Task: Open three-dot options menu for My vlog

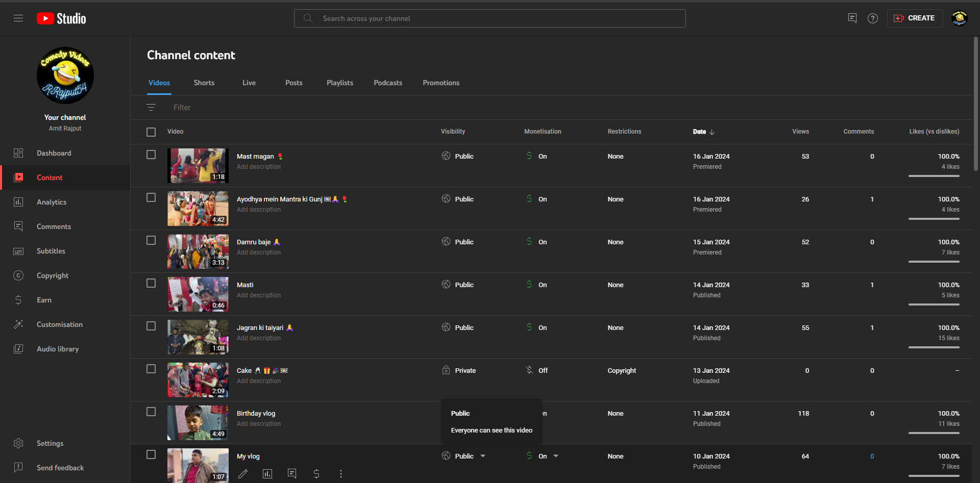Action: pyautogui.click(x=341, y=474)
